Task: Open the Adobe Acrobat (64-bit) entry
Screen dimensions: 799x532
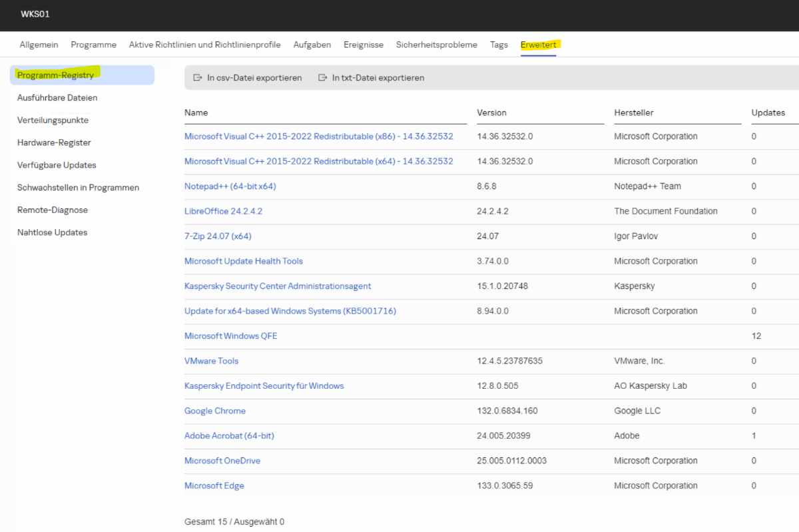Action: 229,435
